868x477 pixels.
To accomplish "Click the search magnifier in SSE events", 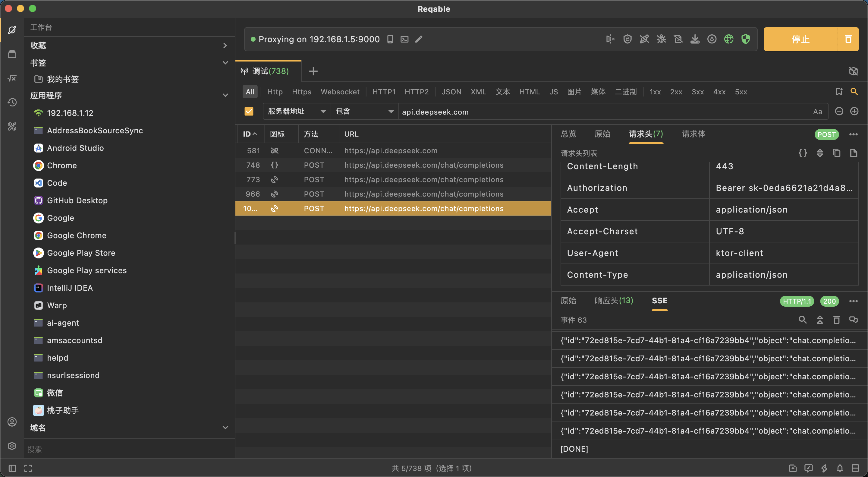I will pyautogui.click(x=802, y=320).
